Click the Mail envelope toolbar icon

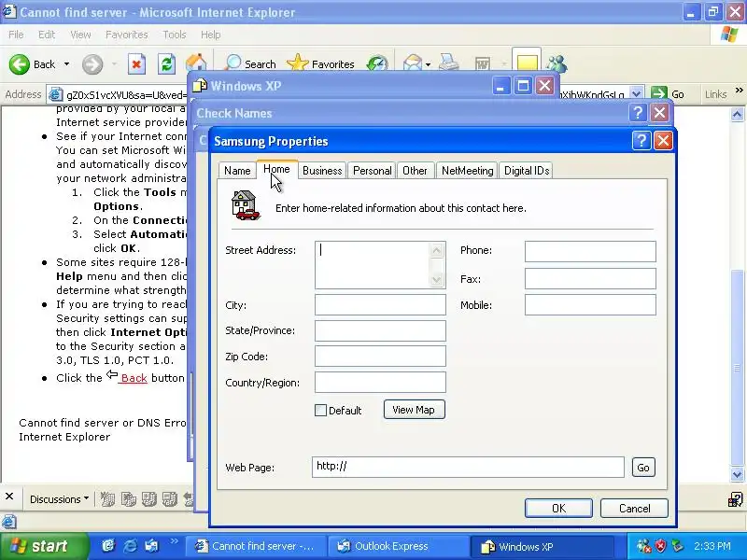tap(412, 63)
